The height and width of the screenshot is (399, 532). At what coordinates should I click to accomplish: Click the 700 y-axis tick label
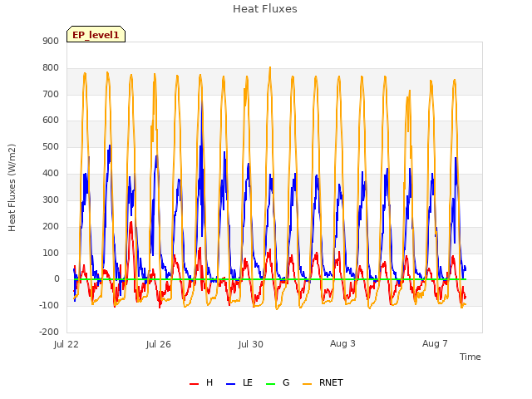click(51, 94)
